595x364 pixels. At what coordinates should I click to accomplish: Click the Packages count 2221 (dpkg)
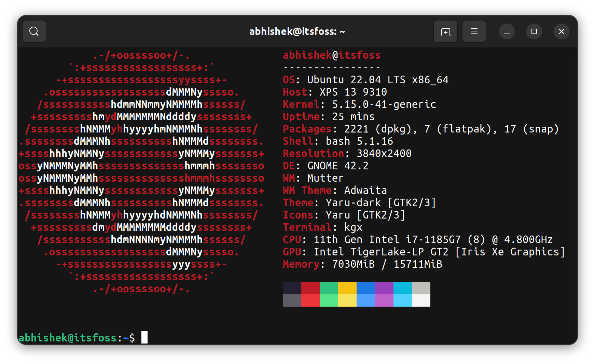click(381, 129)
